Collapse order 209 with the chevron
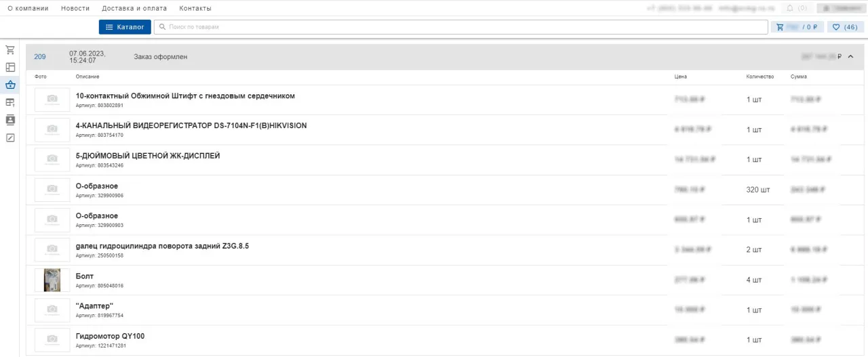Screen dimensions: 868x357 851,57
